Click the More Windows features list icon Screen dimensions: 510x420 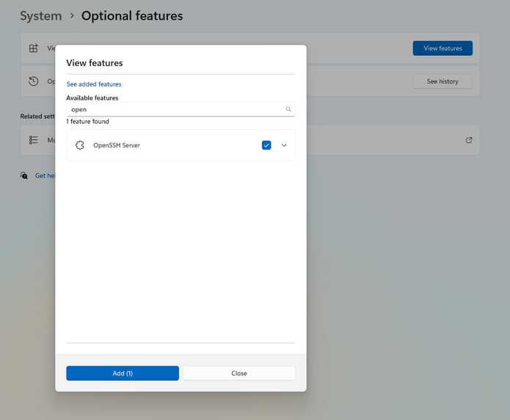[x=34, y=140]
